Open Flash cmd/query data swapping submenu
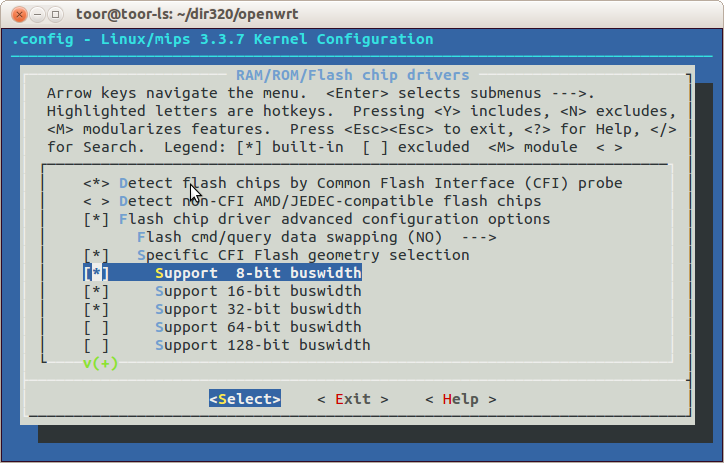The width and height of the screenshot is (724, 463). pyautogui.click(x=317, y=237)
